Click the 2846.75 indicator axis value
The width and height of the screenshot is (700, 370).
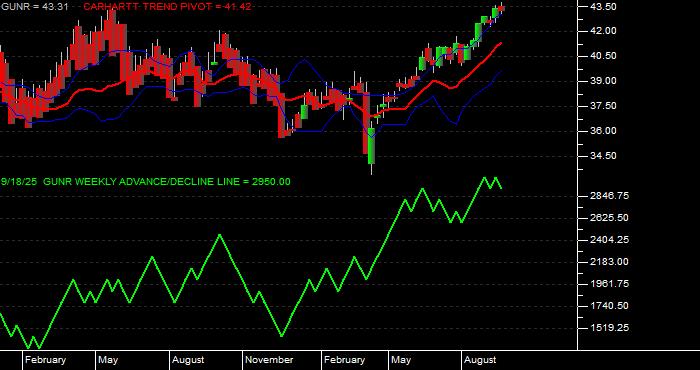tap(609, 196)
